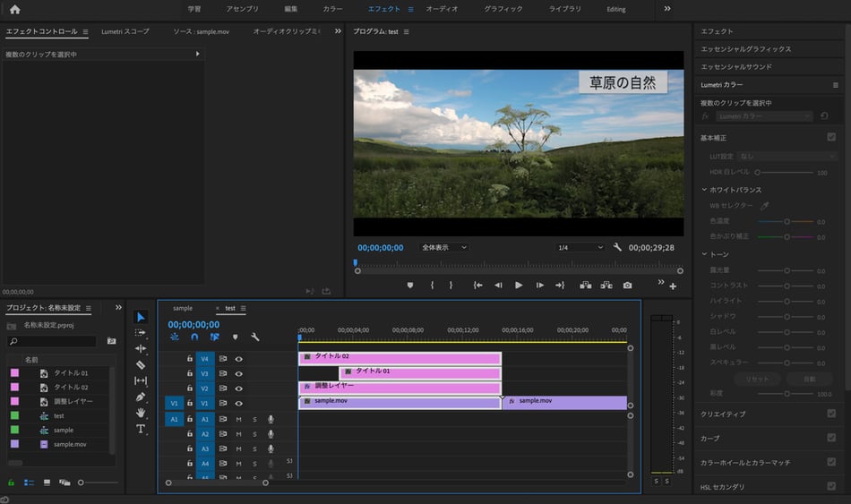851x504 pixels.
Task: Select the Razor tool in tools panel
Action: (x=141, y=364)
